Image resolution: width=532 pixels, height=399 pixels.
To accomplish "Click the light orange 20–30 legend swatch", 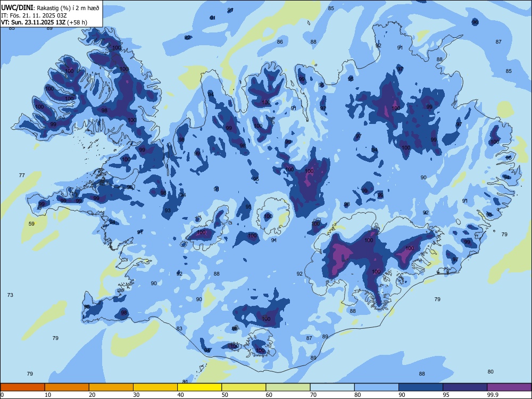I will 111,387.
